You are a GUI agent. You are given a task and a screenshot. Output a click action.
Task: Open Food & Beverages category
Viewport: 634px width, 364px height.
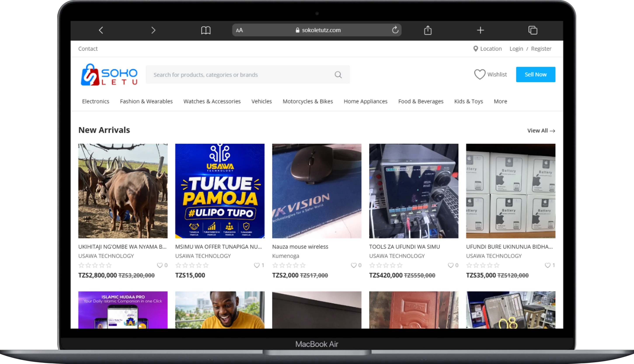click(421, 101)
